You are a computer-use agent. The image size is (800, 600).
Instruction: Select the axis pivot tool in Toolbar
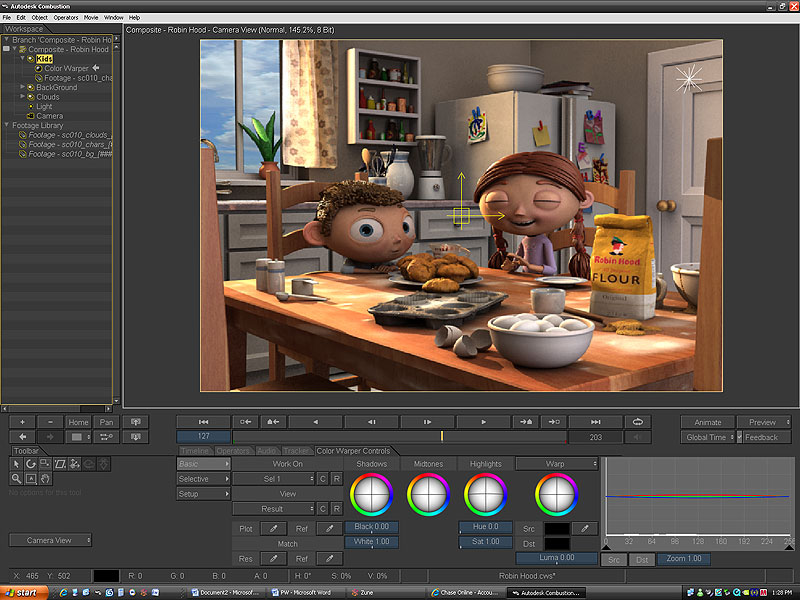pyautogui.click(x=74, y=464)
